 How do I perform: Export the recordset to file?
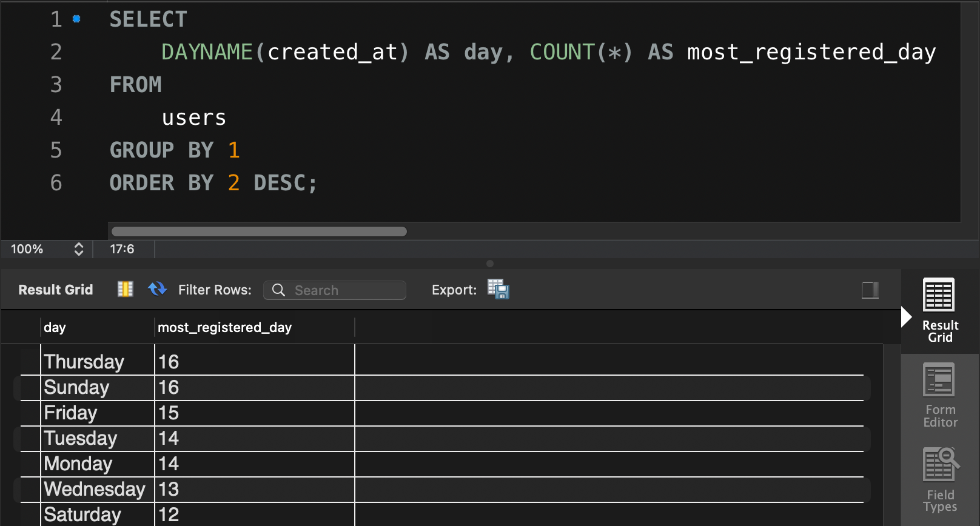pos(498,290)
